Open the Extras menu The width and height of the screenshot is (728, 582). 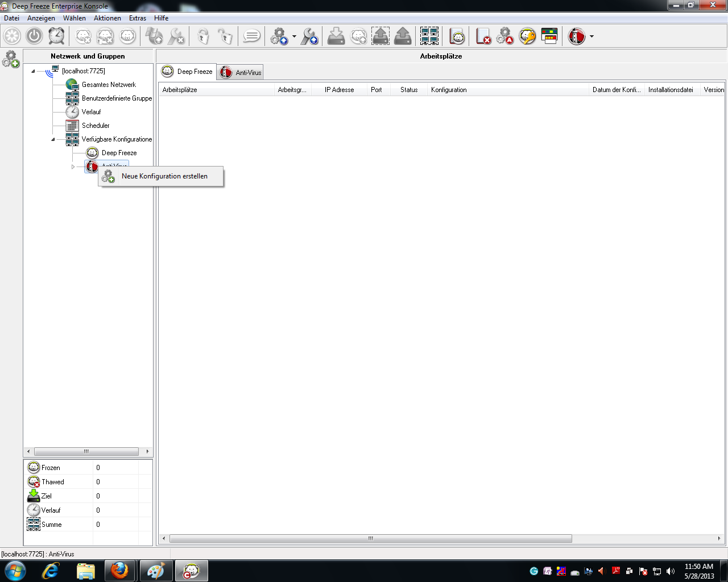click(x=138, y=18)
